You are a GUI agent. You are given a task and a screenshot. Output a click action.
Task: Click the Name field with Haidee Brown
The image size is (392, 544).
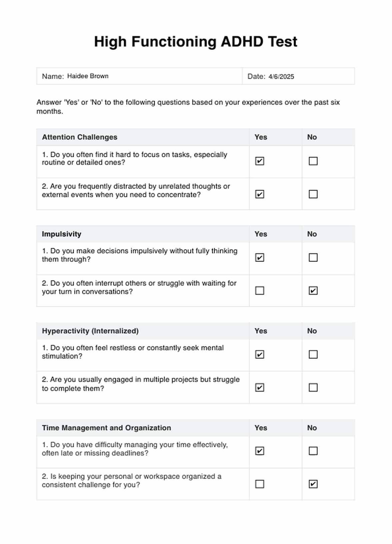[88, 76]
